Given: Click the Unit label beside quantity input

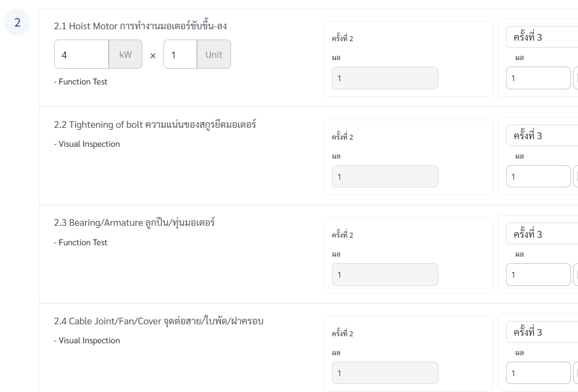Looking at the screenshot, I should coord(214,55).
